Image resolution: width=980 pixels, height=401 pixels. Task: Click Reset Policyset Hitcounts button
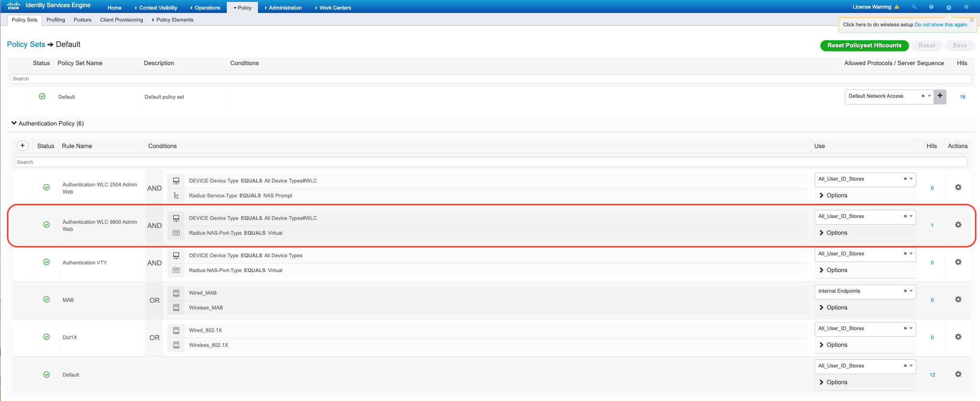864,46
